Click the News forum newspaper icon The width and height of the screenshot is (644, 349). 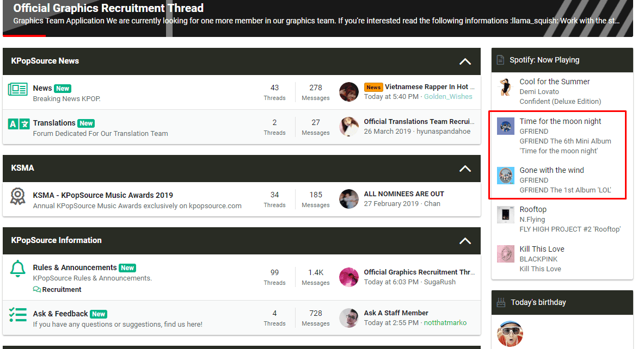[x=17, y=89]
